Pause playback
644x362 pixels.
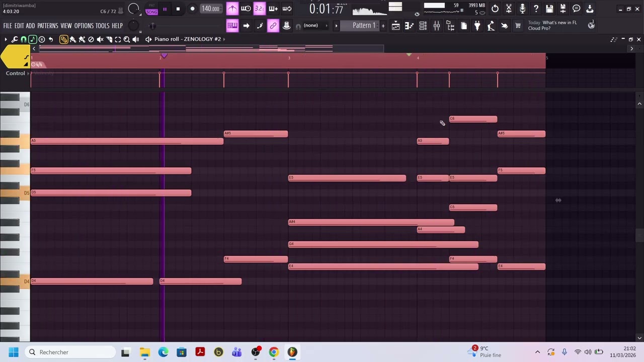(165, 9)
